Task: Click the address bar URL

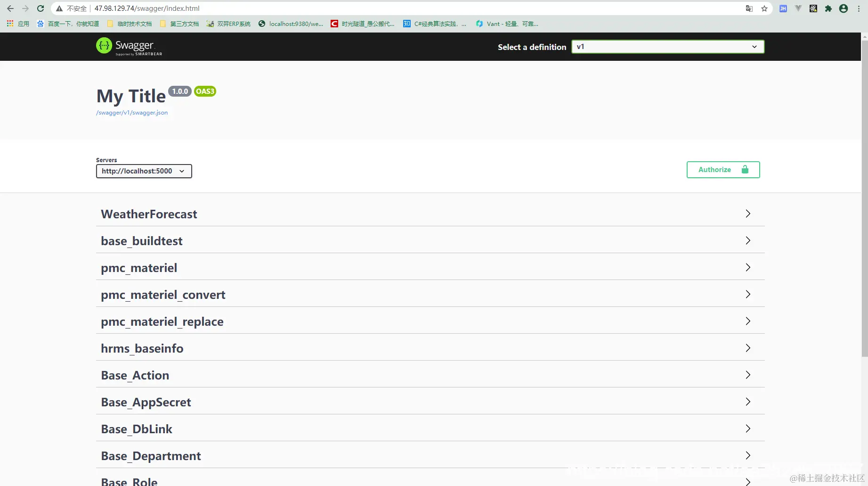Action: [x=147, y=8]
